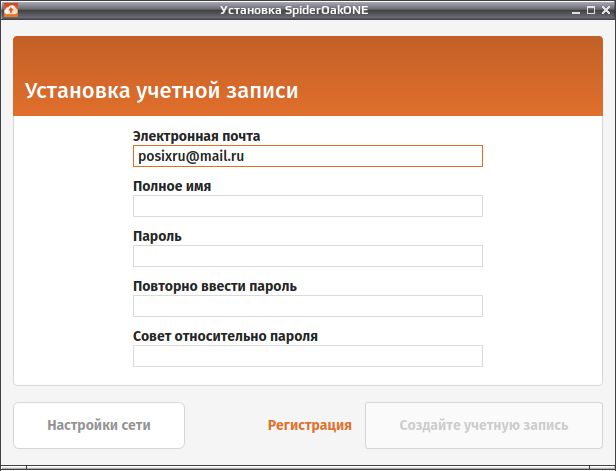616x471 pixels.
Task: Click the Установка SpiderOakONE window title
Action: 294,10
